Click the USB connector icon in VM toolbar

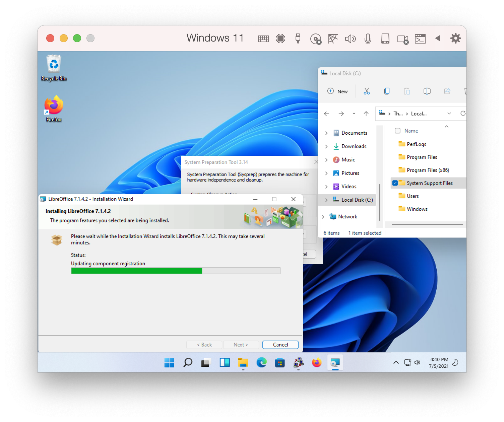[x=298, y=39]
